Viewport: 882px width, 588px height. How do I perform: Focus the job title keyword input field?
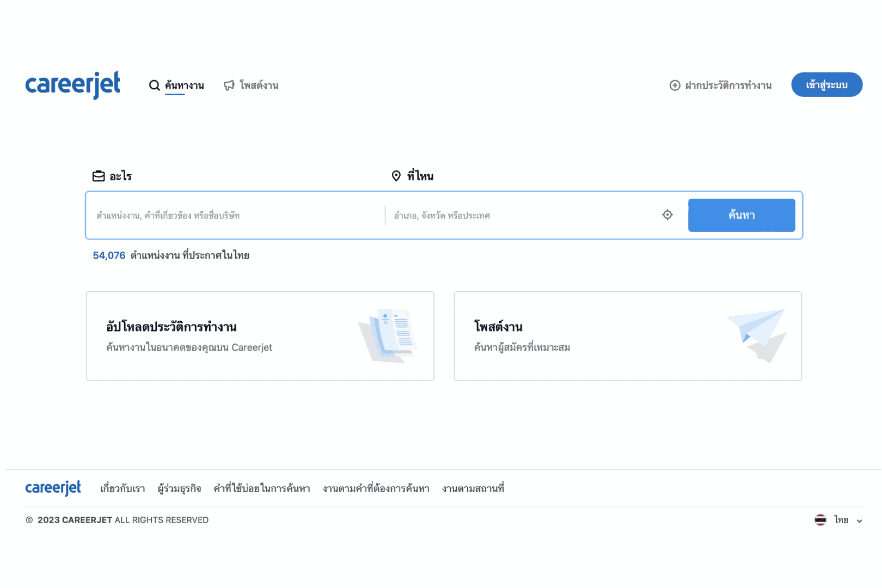[235, 216]
